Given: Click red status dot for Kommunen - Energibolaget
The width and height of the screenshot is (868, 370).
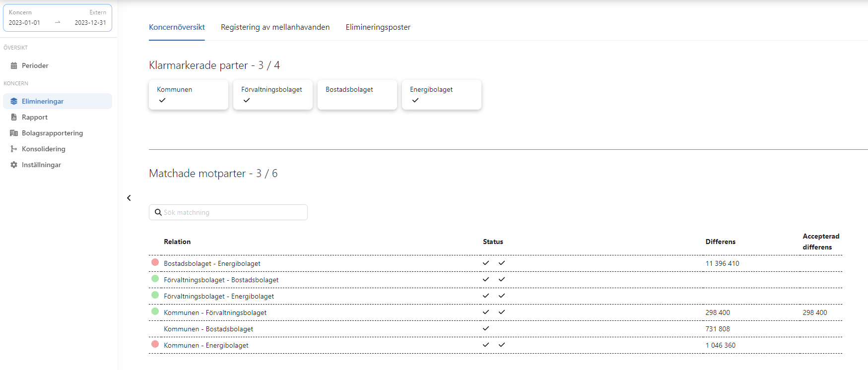Looking at the screenshot, I should pyautogui.click(x=155, y=344).
